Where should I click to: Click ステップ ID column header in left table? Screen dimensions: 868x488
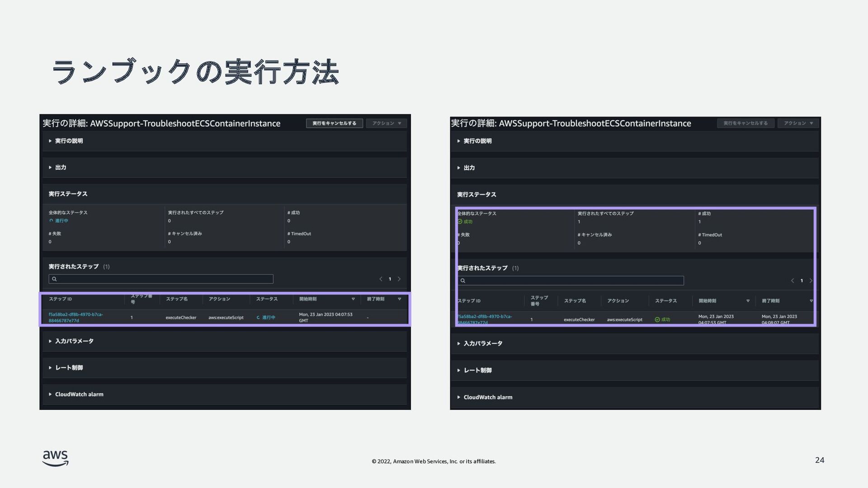coord(60,299)
